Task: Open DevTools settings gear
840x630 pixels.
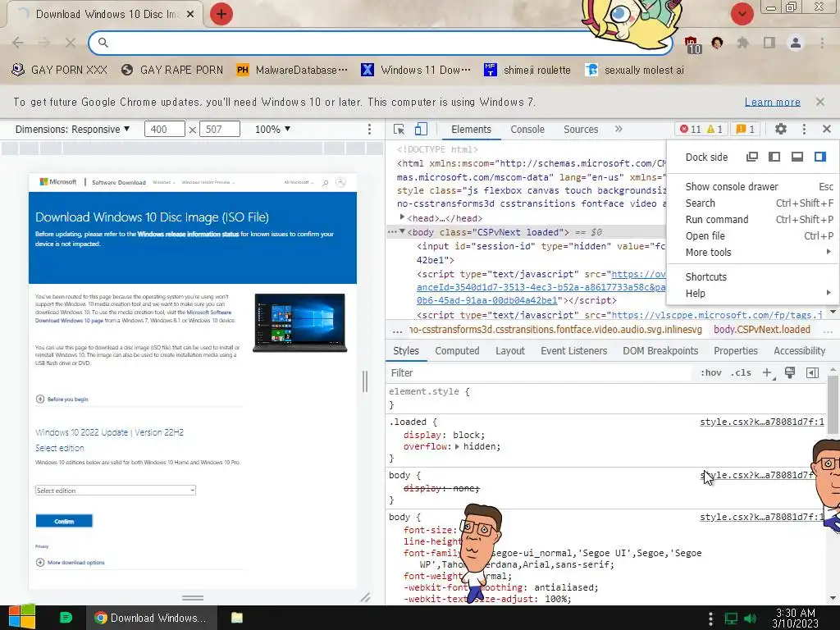Action: [781, 129]
